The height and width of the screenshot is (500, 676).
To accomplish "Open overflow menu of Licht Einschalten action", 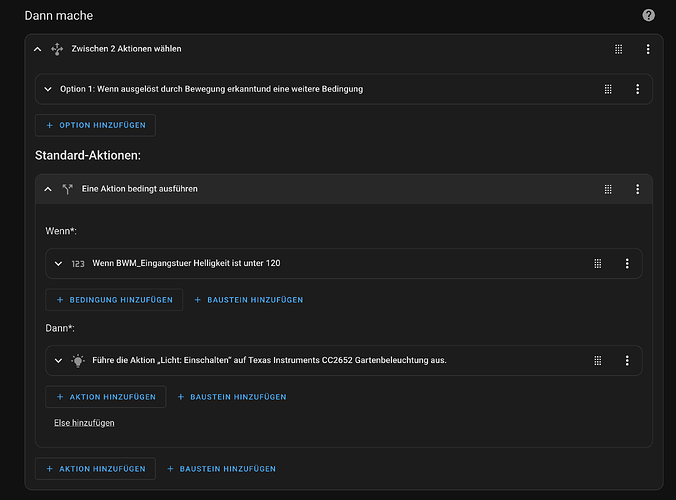I will [x=627, y=360].
